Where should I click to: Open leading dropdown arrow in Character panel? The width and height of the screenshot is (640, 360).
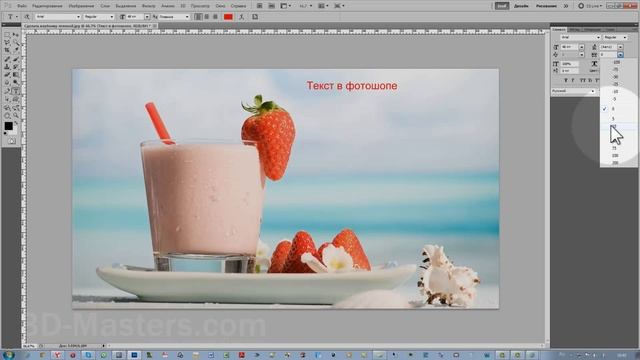click(x=620, y=47)
